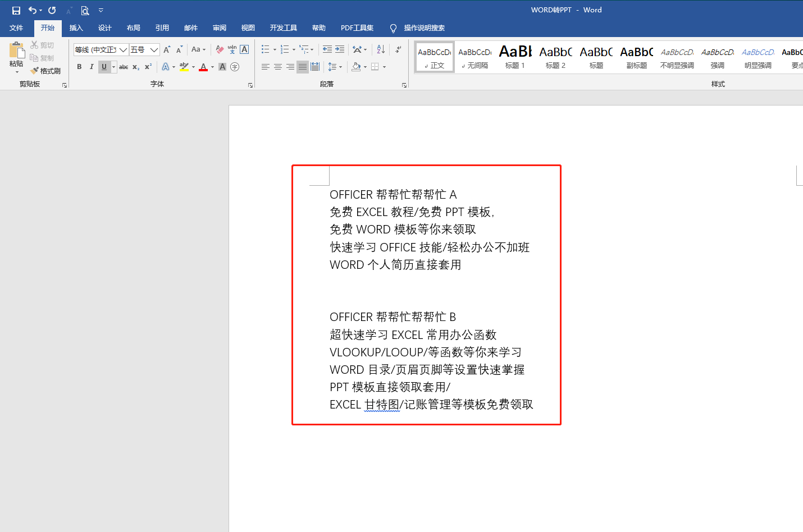The width and height of the screenshot is (803, 532).
Task: Apply paragraph shading with bucket icon
Action: [x=356, y=67]
